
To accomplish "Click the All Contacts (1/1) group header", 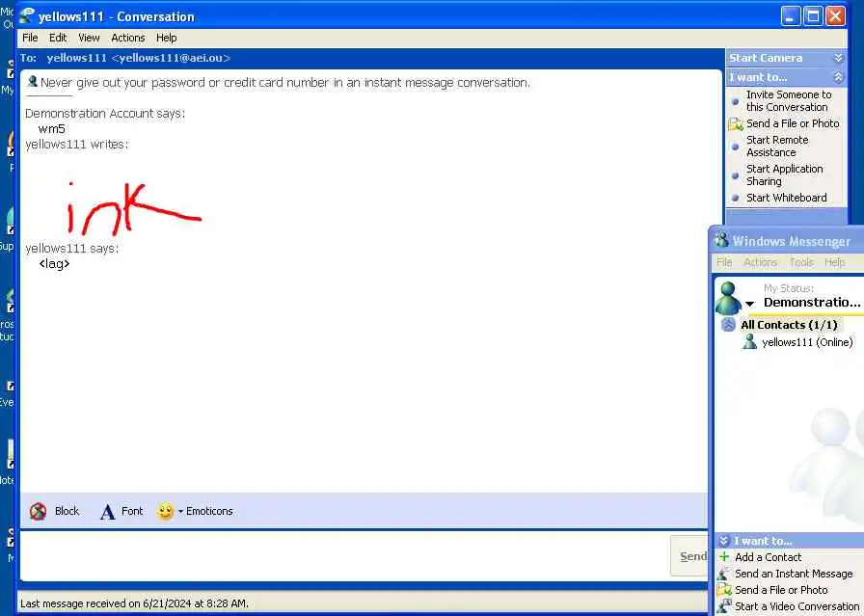I will tap(789, 325).
